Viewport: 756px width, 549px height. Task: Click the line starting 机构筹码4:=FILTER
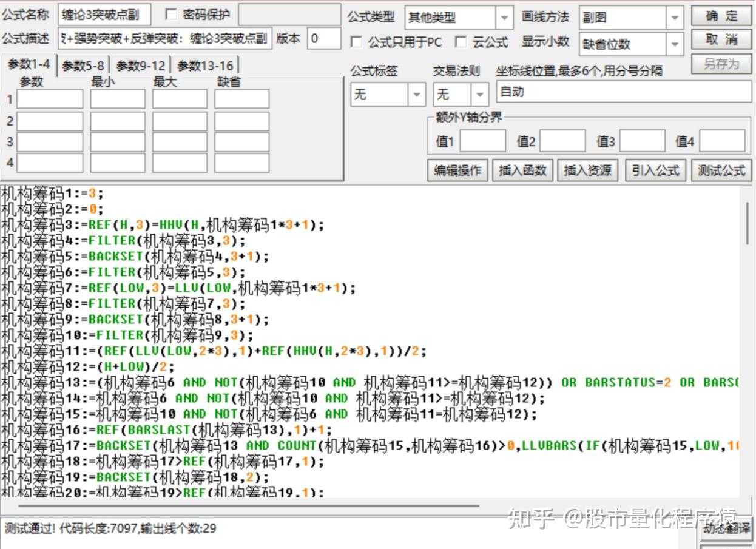coord(123,241)
